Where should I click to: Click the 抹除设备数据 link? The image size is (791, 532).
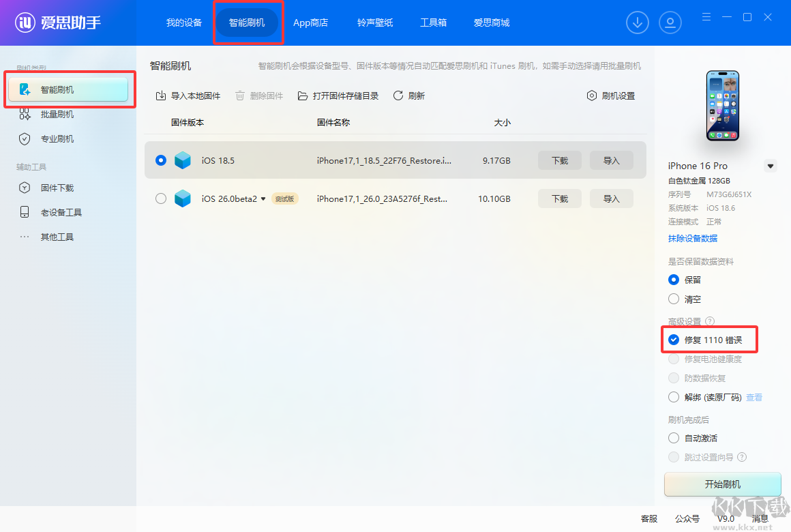[x=693, y=238]
